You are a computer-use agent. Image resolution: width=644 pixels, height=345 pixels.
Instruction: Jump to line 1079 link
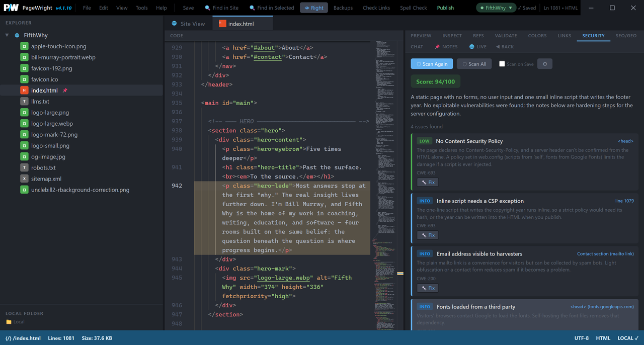624,201
